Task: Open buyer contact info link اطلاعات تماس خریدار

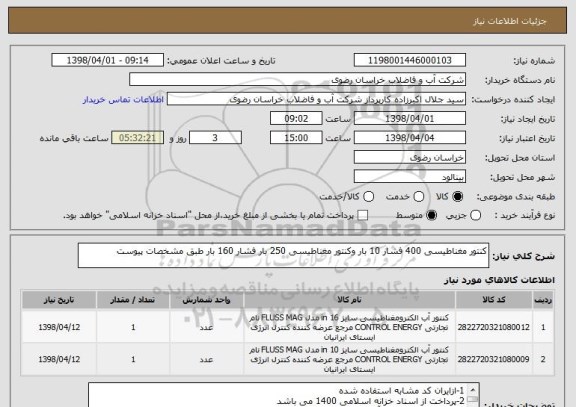Action: (123, 100)
